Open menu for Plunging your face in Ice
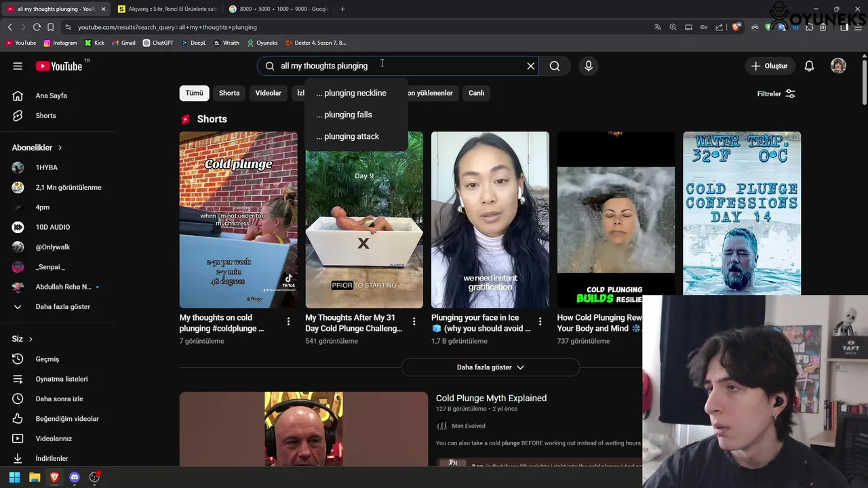The height and width of the screenshot is (488, 868). click(540, 321)
